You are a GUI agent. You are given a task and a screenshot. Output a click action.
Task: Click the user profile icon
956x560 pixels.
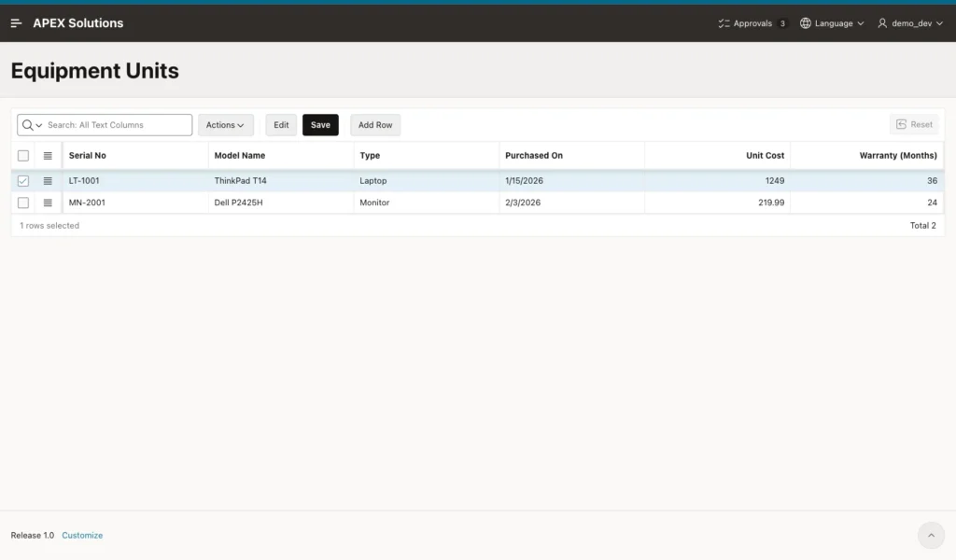(x=882, y=23)
